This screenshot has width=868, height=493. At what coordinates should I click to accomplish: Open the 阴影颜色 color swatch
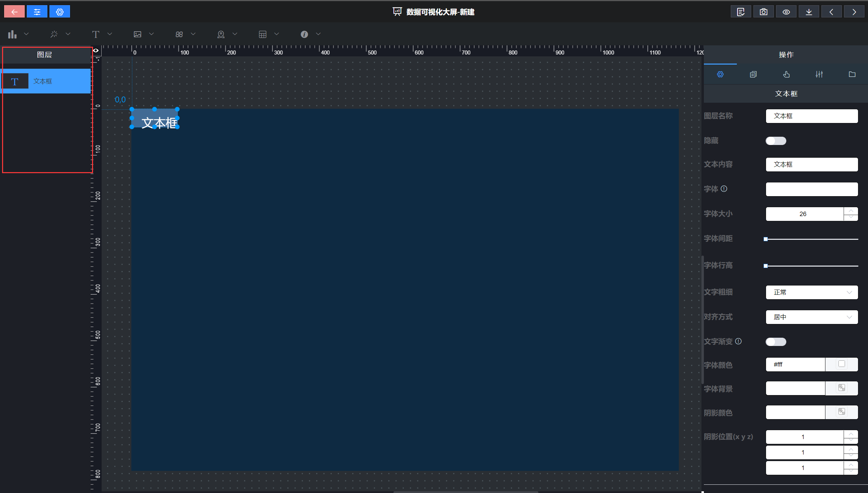point(842,412)
